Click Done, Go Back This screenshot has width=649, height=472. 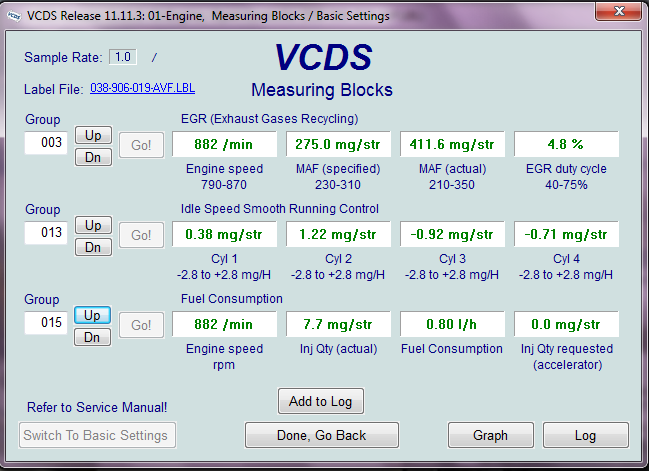322,435
